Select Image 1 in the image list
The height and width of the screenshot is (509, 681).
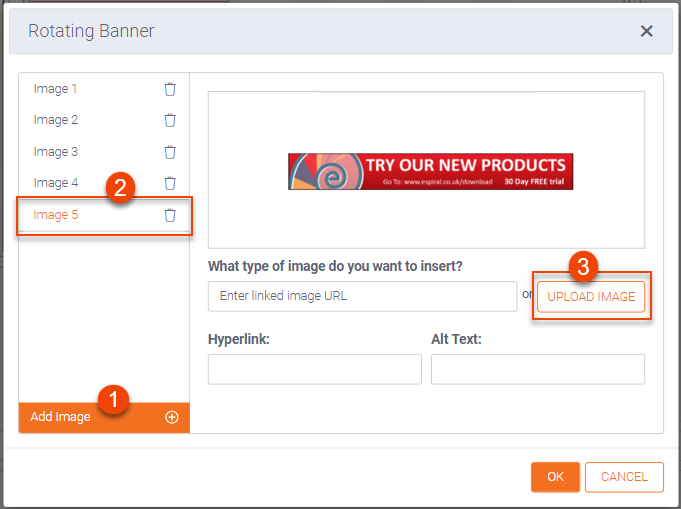56,89
